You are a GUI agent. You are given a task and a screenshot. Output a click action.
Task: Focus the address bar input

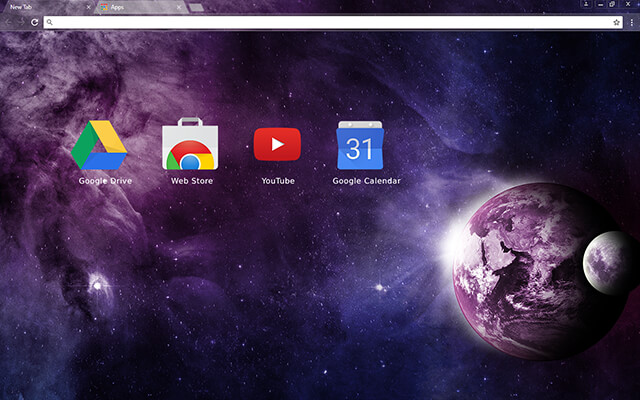point(333,22)
